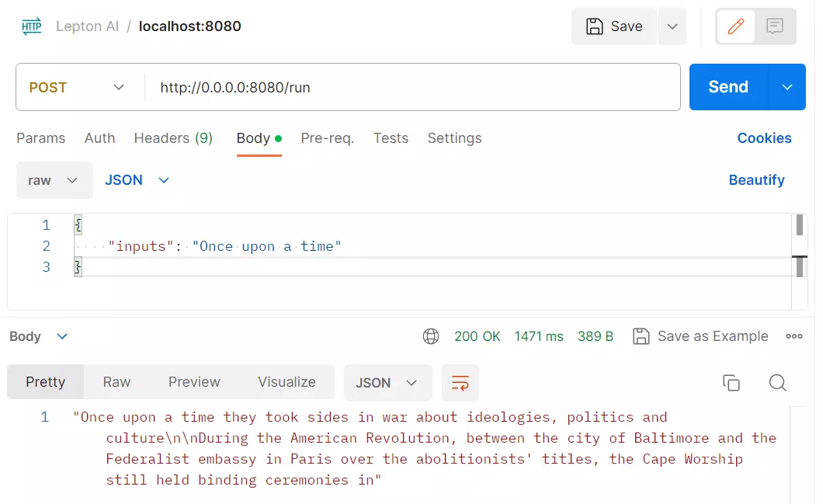This screenshot has height=504, width=823.
Task: Click the Cookies link
Action: coord(764,138)
